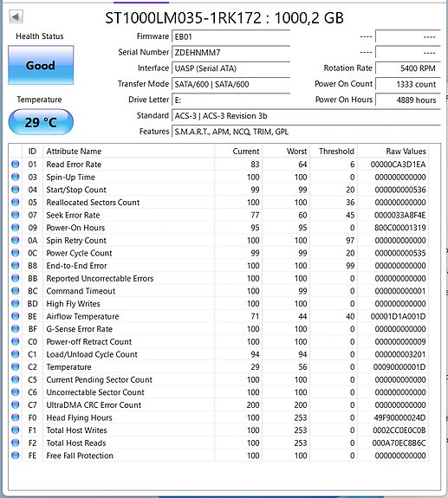The width and height of the screenshot is (448, 498).
Task: Click the Power On Hours value 4889 hours
Action: 408,100
